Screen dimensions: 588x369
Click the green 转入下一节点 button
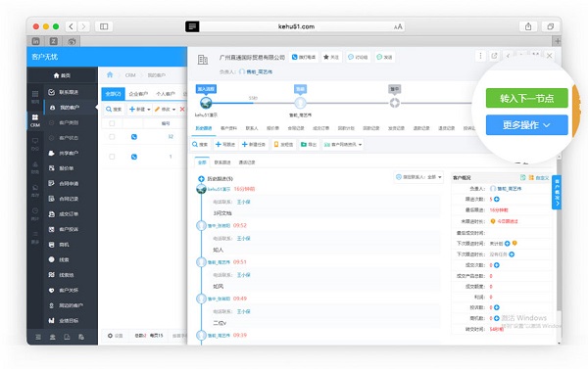point(526,98)
